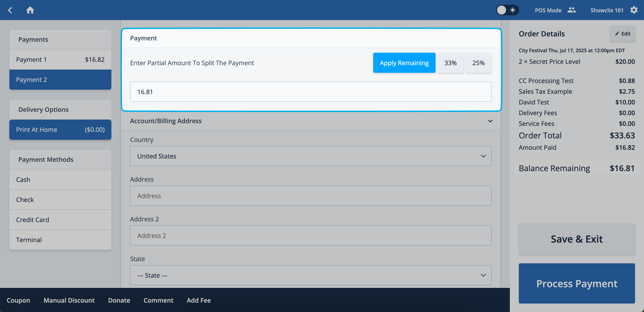Viewport: 644px width, 312px height.
Task: Click the back arrow icon
Action: coord(10,10)
